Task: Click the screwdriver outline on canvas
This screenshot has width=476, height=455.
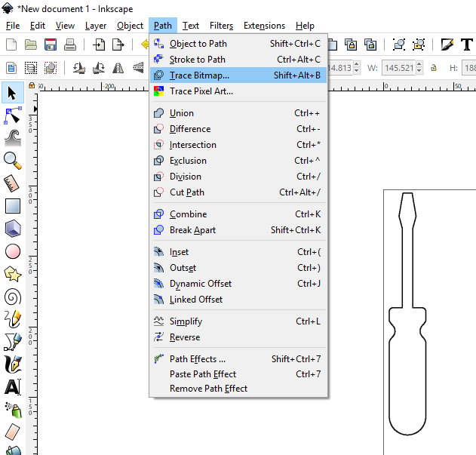Action: (x=407, y=313)
